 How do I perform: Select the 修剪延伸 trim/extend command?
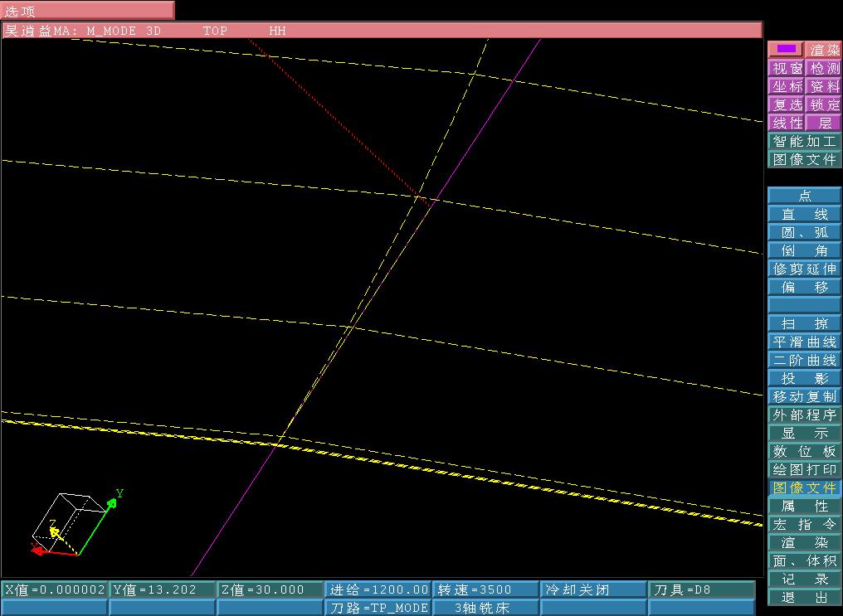805,269
